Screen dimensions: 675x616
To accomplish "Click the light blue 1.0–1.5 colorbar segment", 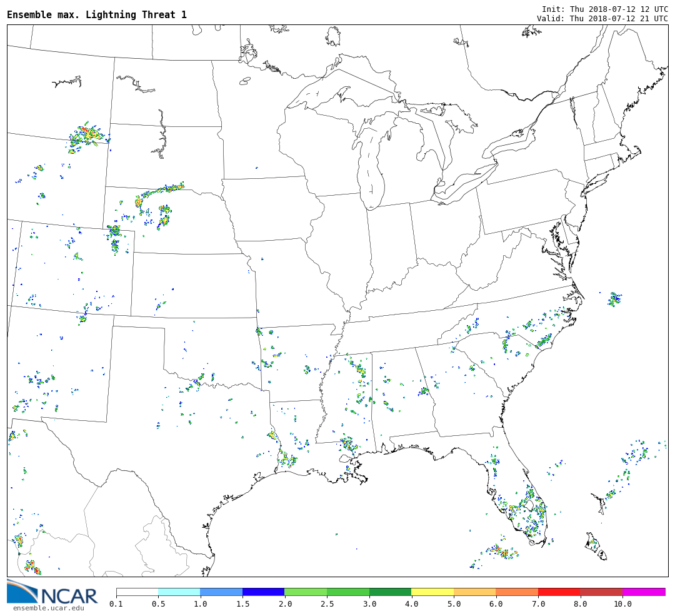I will coord(222,592).
